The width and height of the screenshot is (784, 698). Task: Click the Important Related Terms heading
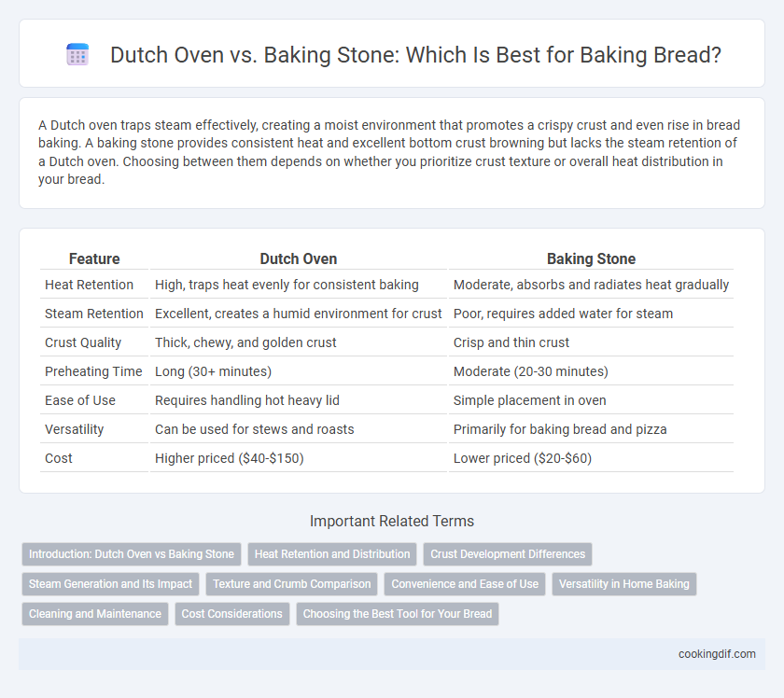pyautogui.click(x=392, y=521)
